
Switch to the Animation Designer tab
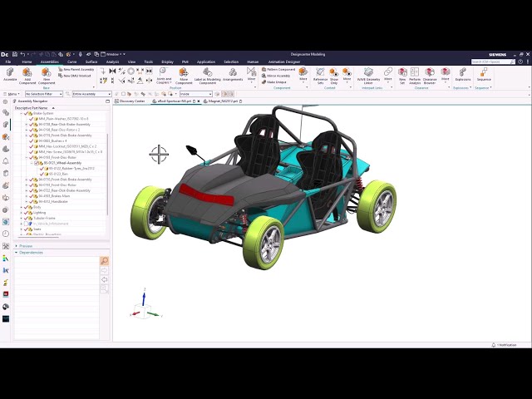point(284,62)
